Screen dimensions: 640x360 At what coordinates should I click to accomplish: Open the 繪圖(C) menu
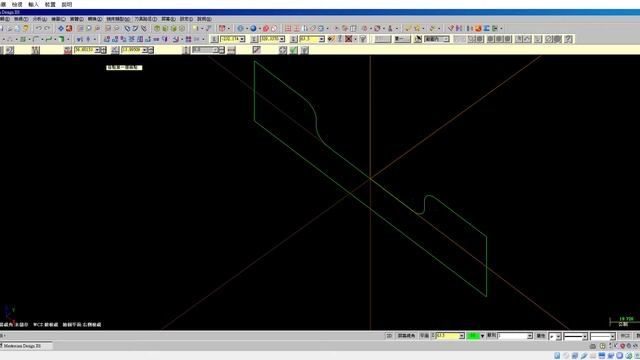click(x=58, y=19)
